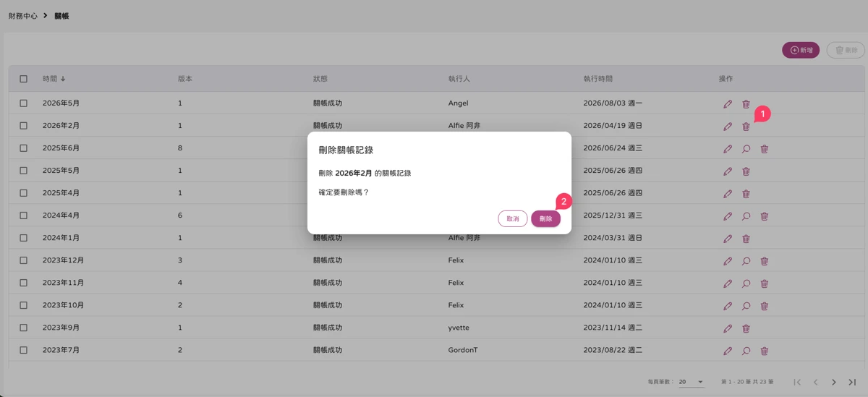Click the trash icon in 2023年11月 row
Image resolution: width=868 pixels, height=397 pixels.
pyautogui.click(x=764, y=283)
